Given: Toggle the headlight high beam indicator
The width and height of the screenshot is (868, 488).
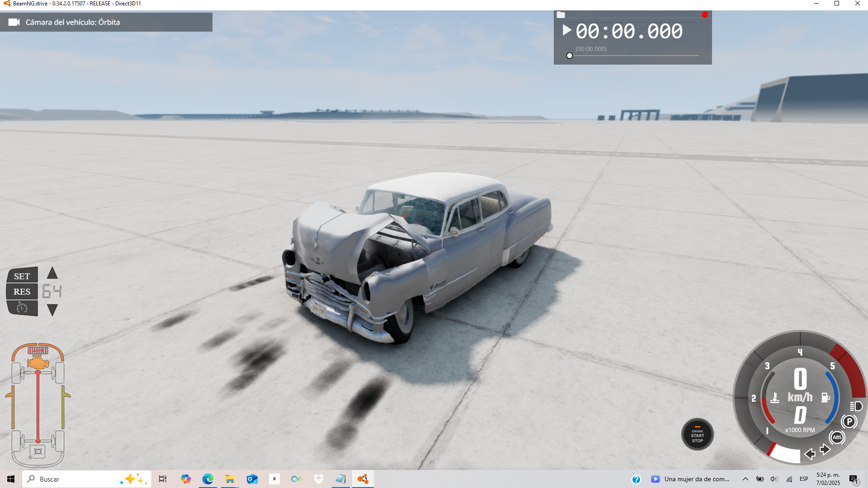Looking at the screenshot, I should tap(856, 406).
